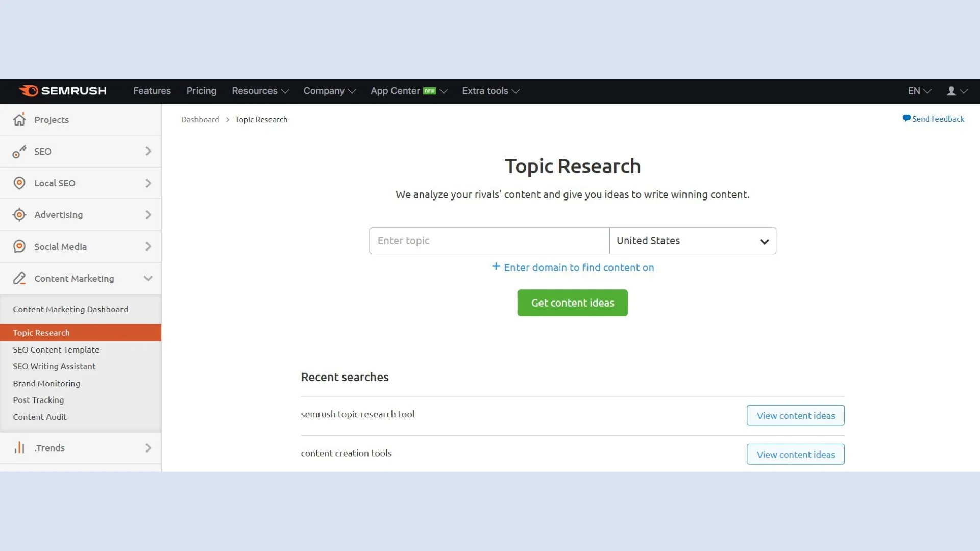Click the .Trends bar chart icon
The height and width of the screenshot is (551, 980).
click(19, 447)
